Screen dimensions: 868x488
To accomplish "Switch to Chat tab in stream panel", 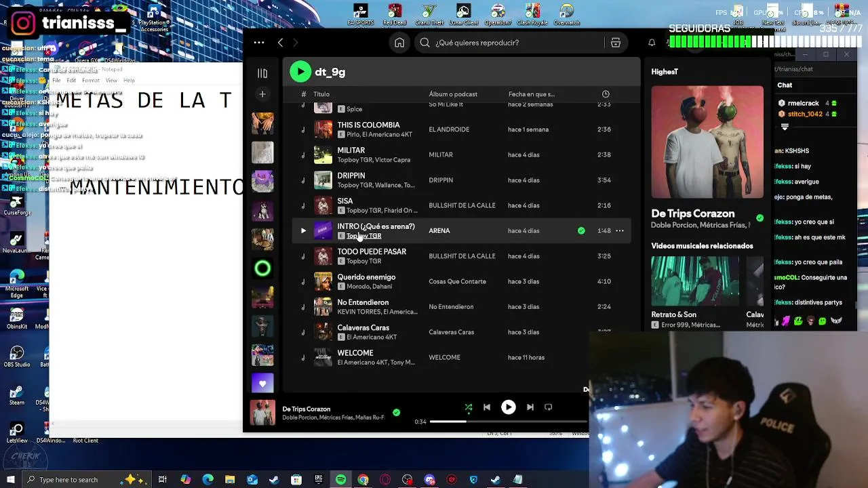I will (785, 85).
